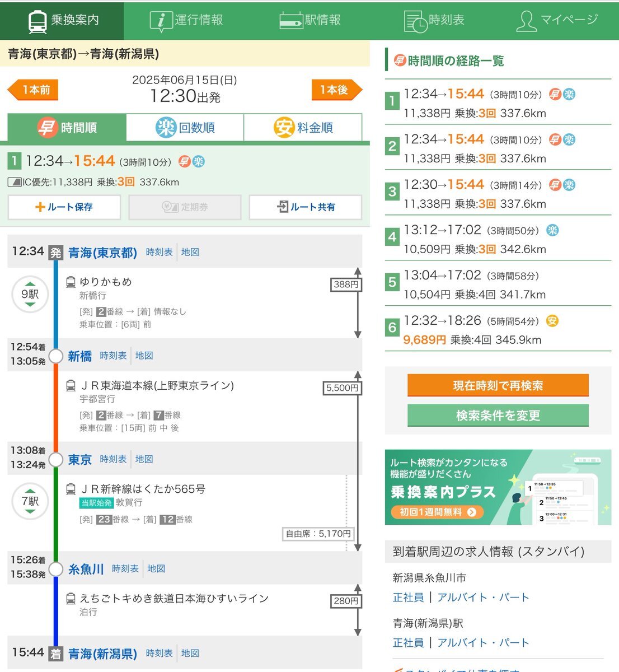Click the JR新幹線はくたか565号 train icon
The height and width of the screenshot is (672, 619).
point(71,489)
